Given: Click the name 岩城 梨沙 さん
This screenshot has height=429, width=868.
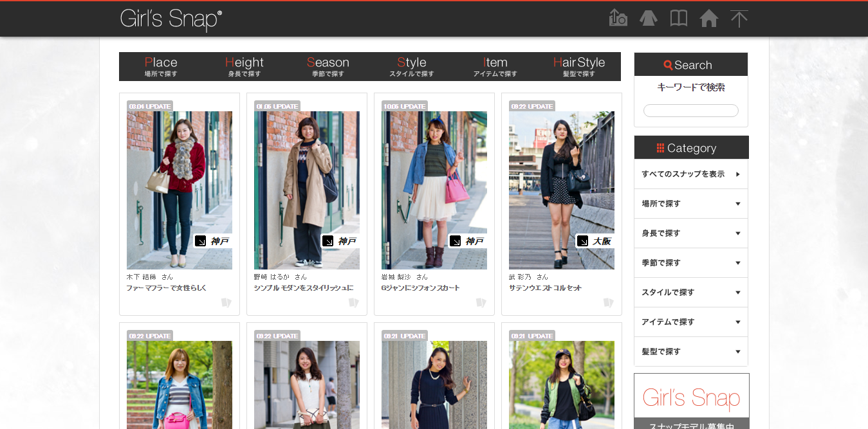Looking at the screenshot, I should point(405,277).
